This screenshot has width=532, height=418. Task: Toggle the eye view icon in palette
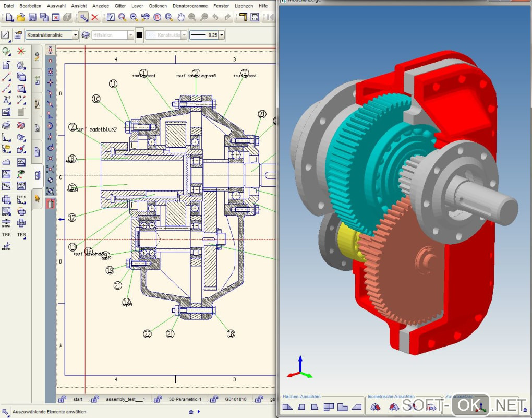click(x=21, y=174)
